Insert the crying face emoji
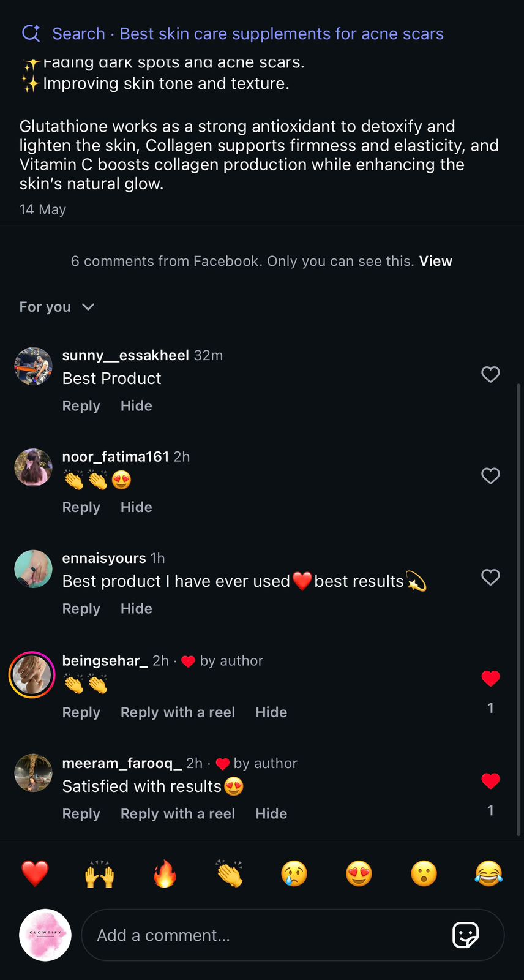This screenshot has height=980, width=524. [294, 873]
